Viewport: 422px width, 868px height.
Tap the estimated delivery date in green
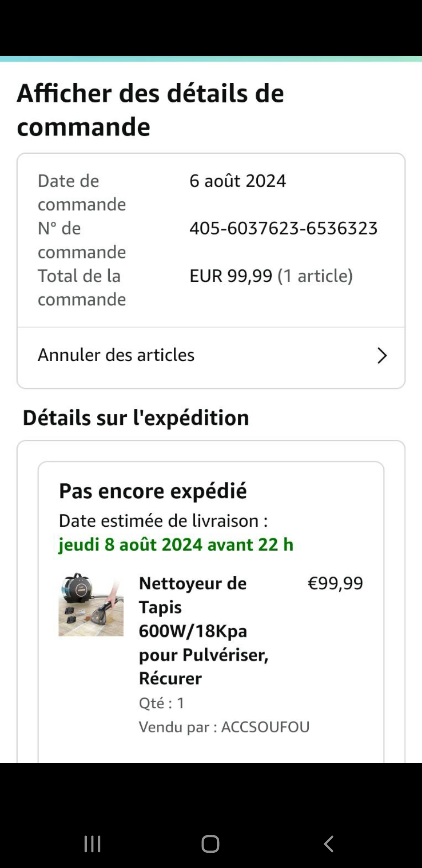pos(176,545)
